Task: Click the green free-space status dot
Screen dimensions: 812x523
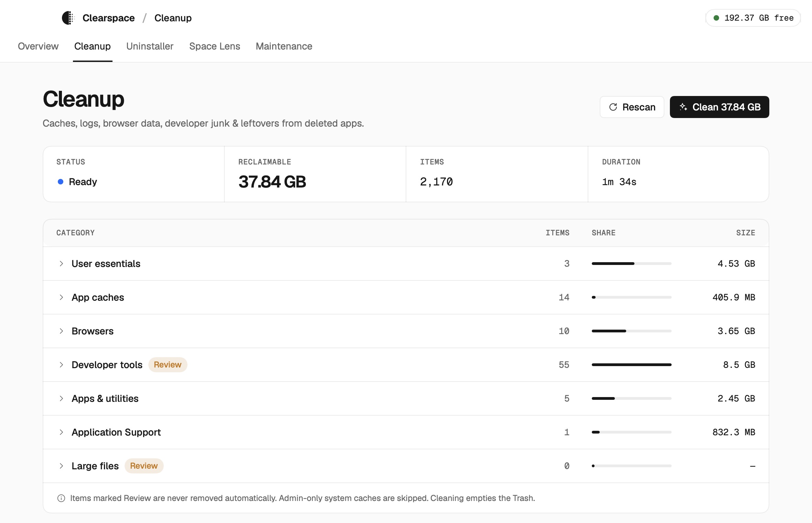Action: click(x=716, y=18)
